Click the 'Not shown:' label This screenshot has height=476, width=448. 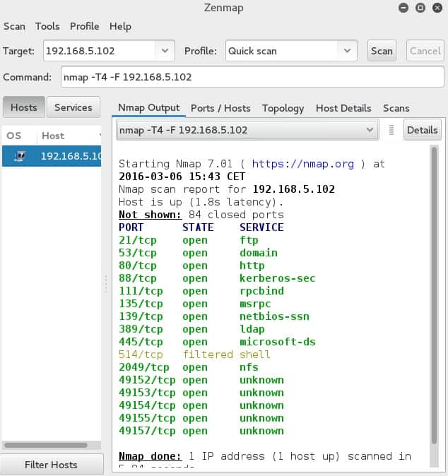pos(150,215)
